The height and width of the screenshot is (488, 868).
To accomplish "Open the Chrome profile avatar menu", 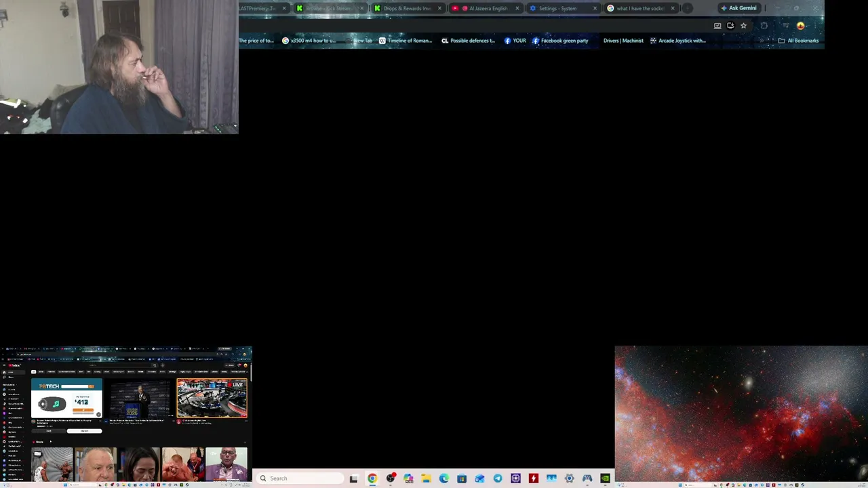I will point(800,26).
